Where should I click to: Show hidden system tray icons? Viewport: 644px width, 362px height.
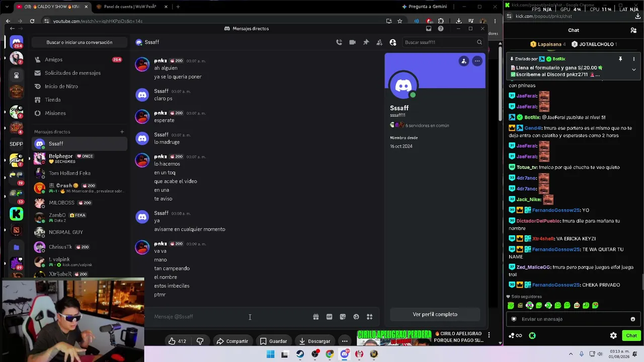[x=571, y=354]
